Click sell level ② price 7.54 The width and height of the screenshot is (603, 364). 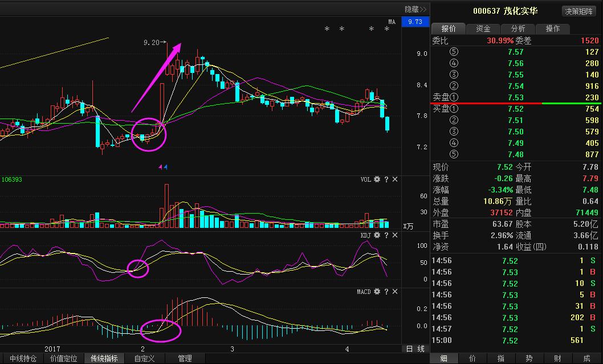pyautogui.click(x=515, y=86)
